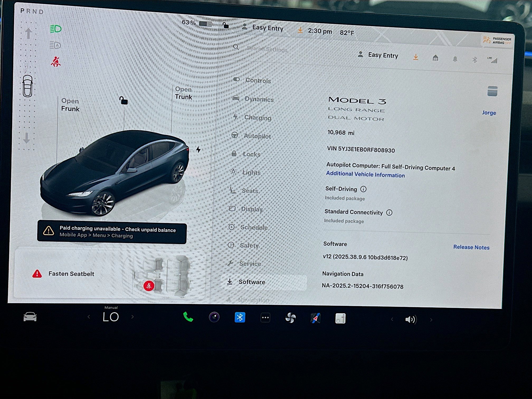Tap the vehicle name Jorge
Viewport: 532px width, 399px height.
coord(489,113)
